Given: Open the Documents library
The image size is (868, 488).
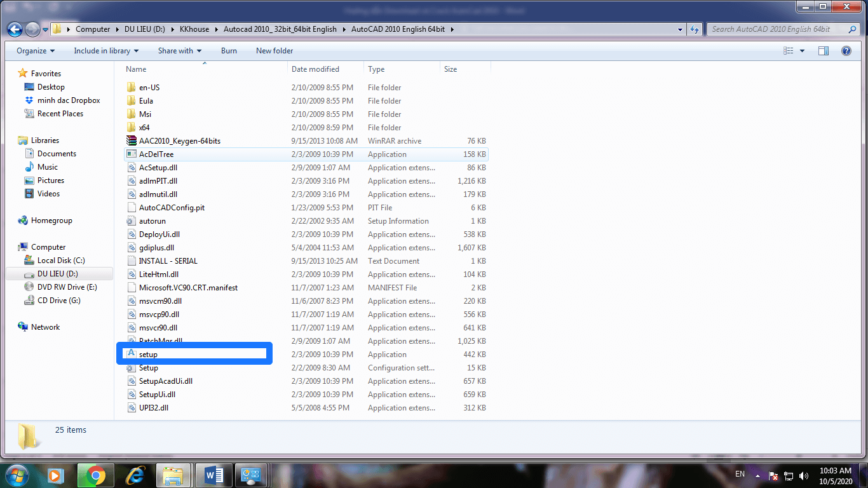Looking at the screenshot, I should click(x=57, y=154).
